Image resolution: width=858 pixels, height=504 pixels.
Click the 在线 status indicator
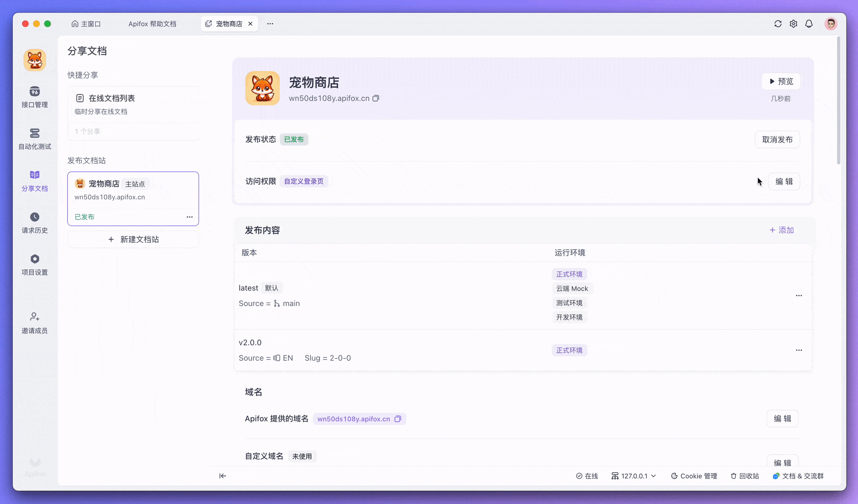(x=587, y=476)
